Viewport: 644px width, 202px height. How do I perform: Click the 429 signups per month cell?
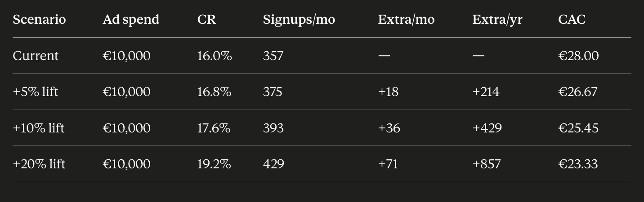point(273,164)
